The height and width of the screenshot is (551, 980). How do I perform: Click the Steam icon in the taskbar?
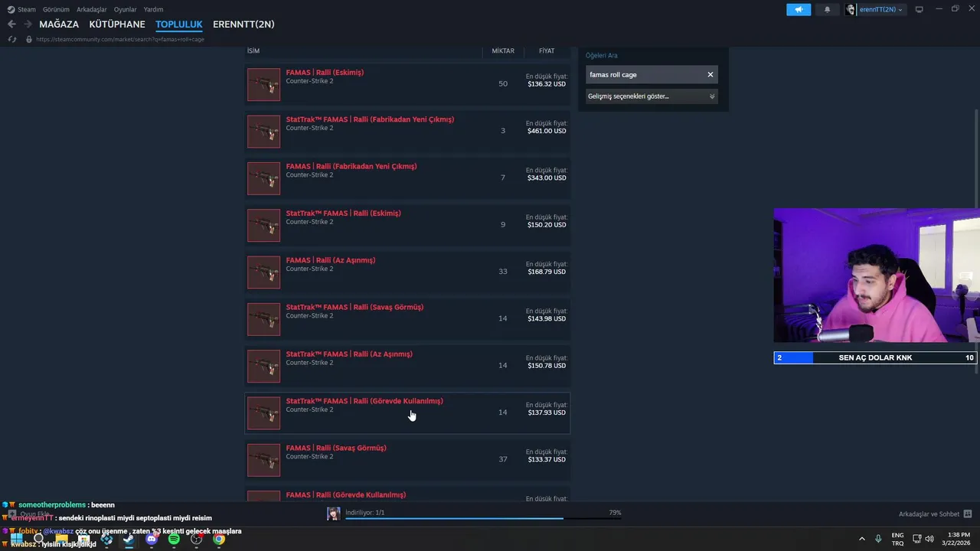click(x=129, y=540)
